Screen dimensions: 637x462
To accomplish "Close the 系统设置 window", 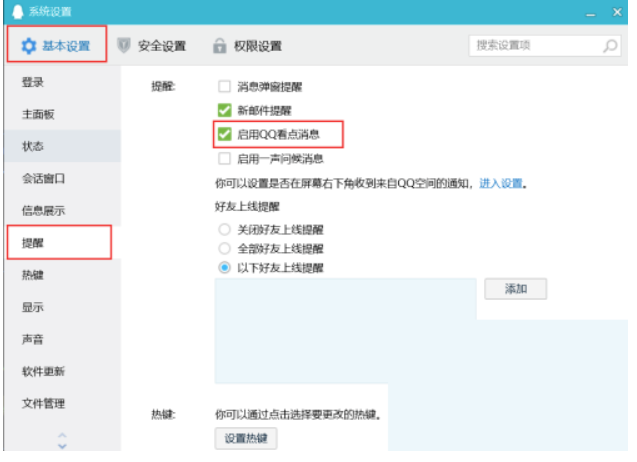I will pos(617,13).
